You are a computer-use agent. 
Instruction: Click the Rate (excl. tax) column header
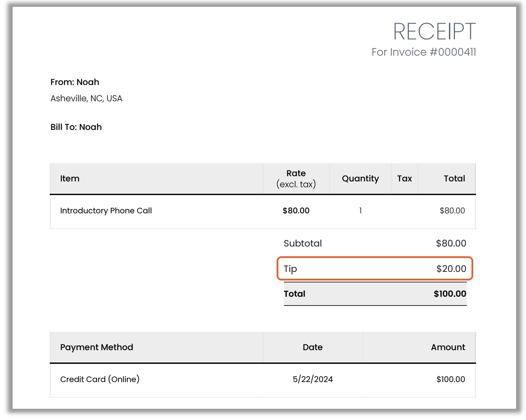[296, 179]
